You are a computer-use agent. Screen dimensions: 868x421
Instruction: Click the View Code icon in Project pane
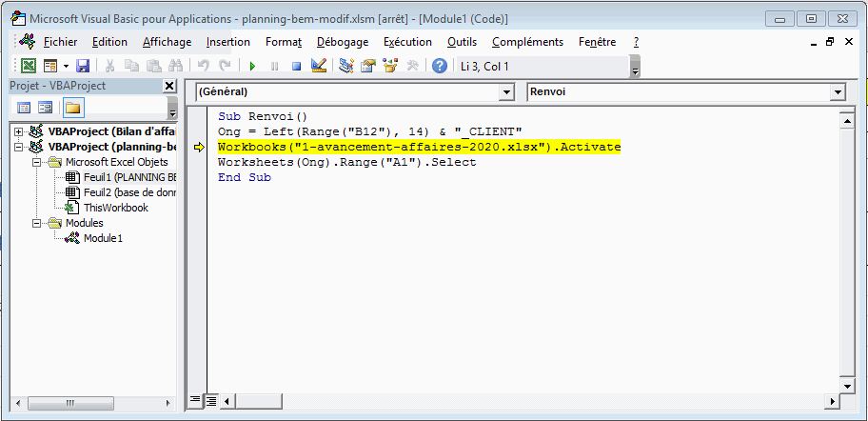(x=24, y=108)
